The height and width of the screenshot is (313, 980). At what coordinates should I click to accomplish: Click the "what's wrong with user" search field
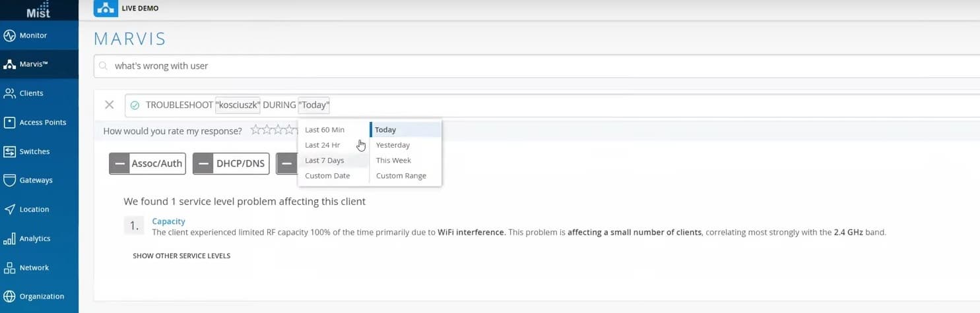click(537, 66)
